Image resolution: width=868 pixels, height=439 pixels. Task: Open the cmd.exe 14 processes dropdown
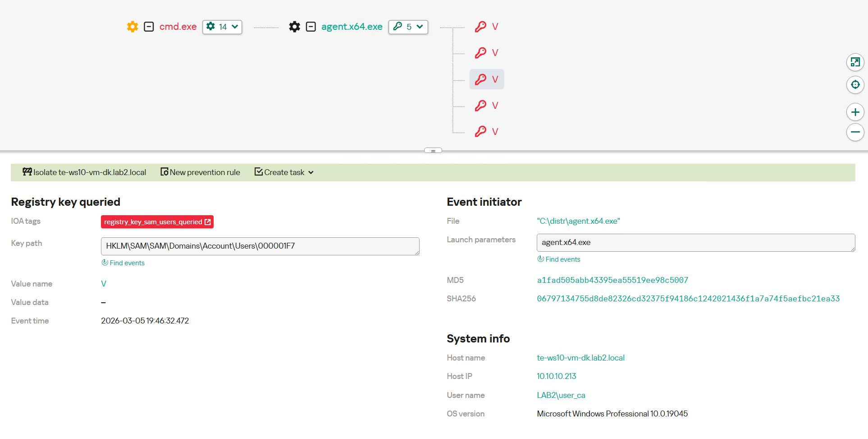[x=222, y=27]
